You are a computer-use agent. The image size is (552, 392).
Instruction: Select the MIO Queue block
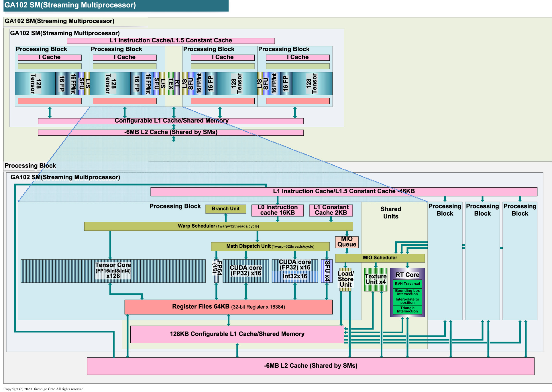click(347, 242)
